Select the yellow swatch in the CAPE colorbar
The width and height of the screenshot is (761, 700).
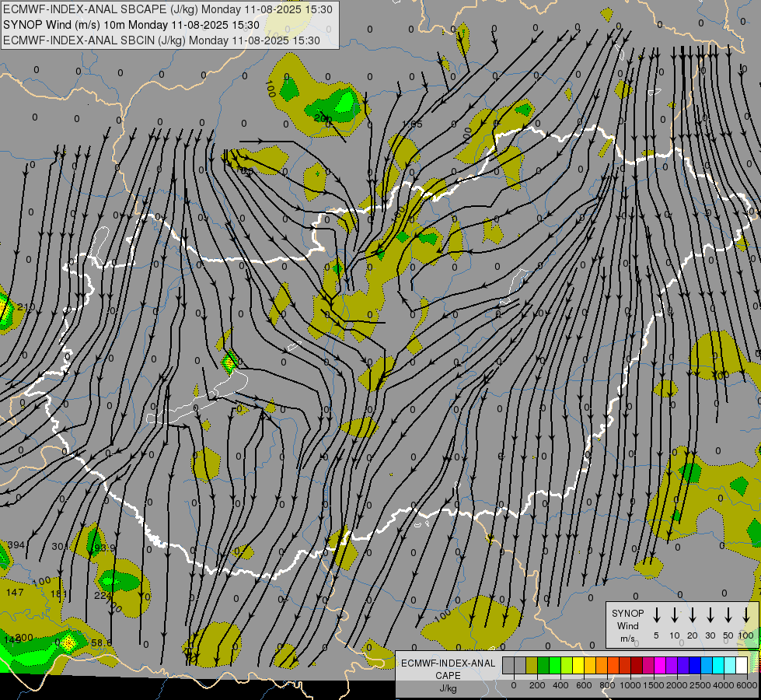coord(578,665)
